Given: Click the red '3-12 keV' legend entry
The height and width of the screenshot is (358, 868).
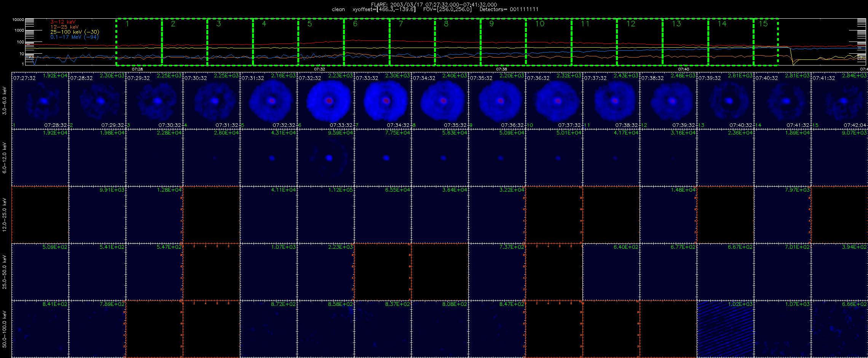Looking at the screenshot, I should point(63,22).
